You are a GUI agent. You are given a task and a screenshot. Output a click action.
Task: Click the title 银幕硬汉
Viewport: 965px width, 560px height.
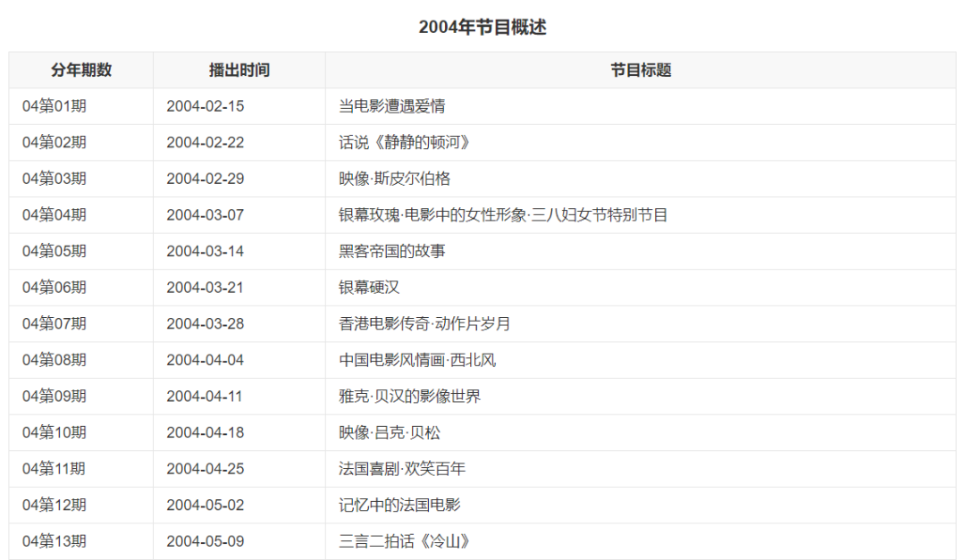point(369,288)
